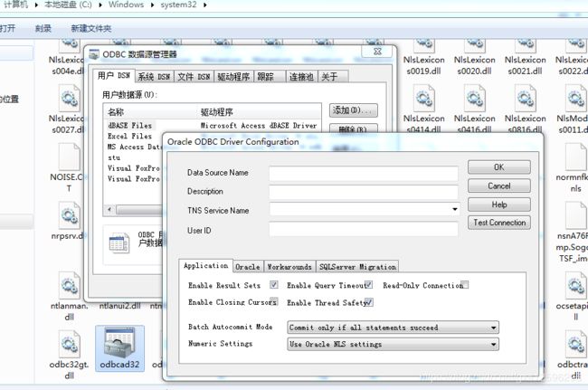Toggle Enable Thread Safety checkbox
Viewport: 588px width, 390px height.
pyautogui.click(x=369, y=302)
